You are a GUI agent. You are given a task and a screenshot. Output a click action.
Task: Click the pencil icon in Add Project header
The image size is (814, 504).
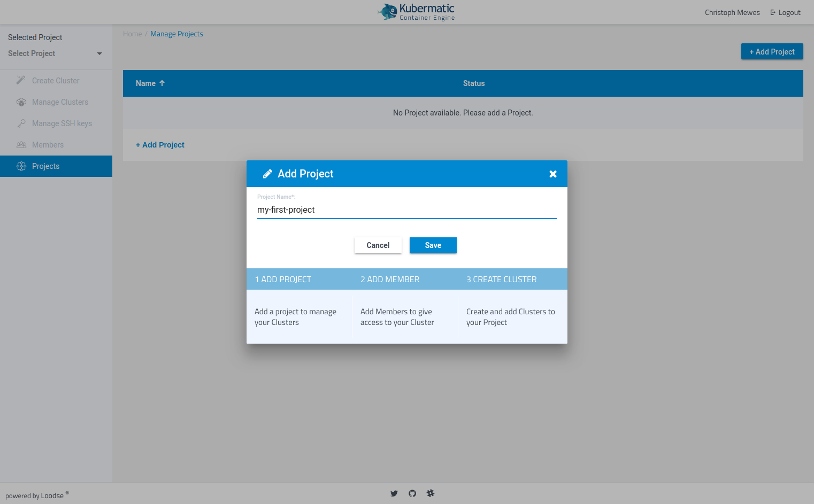(267, 174)
